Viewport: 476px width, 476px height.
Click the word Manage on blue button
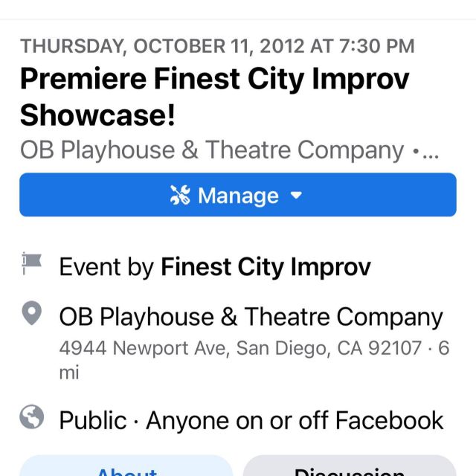click(238, 196)
